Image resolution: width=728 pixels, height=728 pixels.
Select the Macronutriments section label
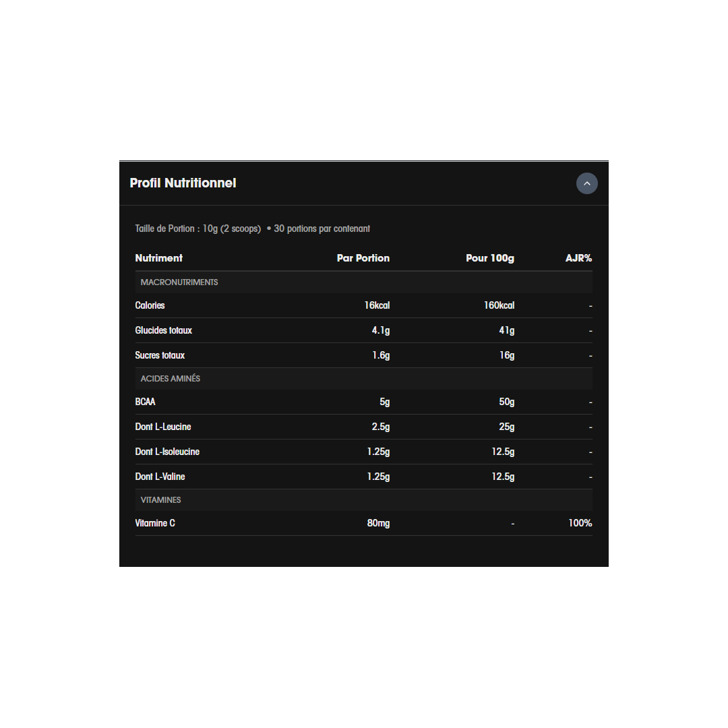click(179, 282)
